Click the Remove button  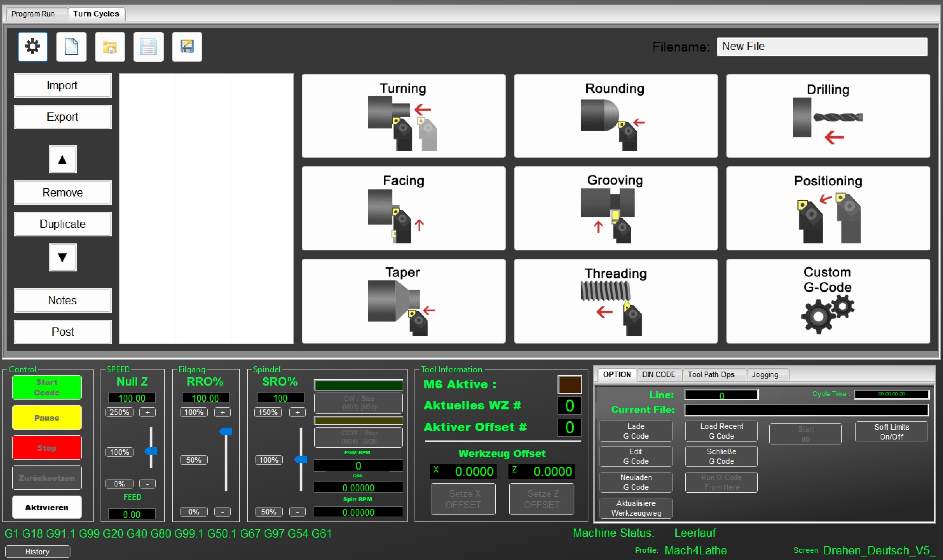(x=63, y=193)
